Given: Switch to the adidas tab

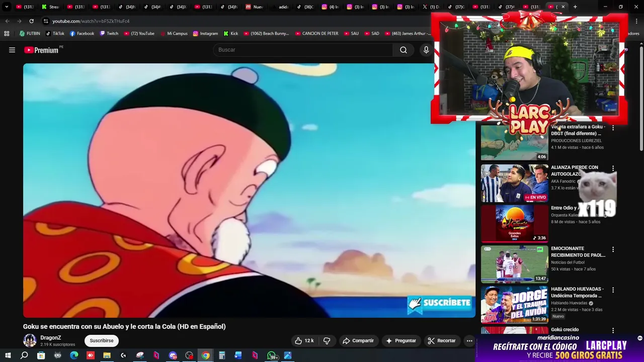Looking at the screenshot, I should tap(280, 7).
